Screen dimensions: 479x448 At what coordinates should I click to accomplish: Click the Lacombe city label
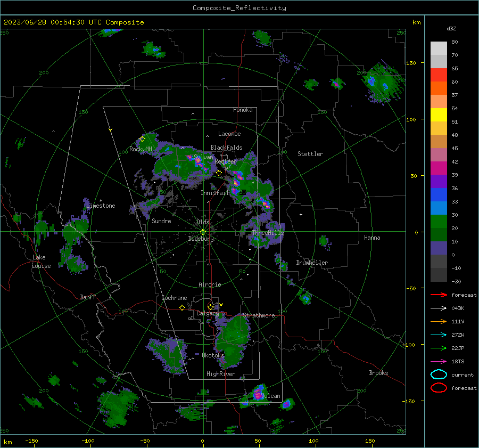click(229, 134)
